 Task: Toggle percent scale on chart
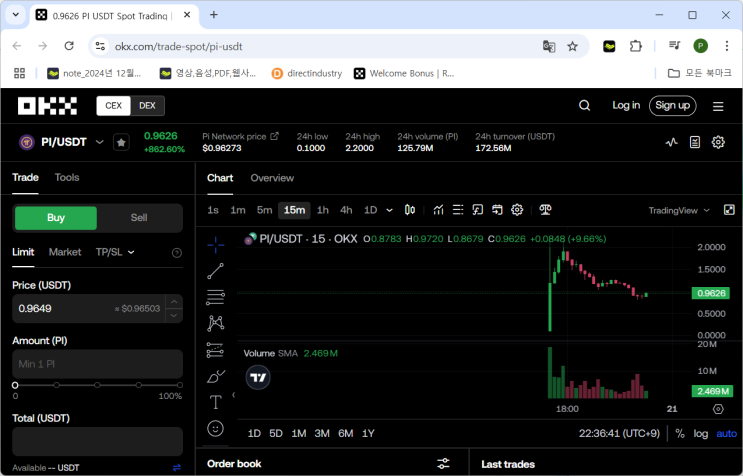(x=680, y=433)
